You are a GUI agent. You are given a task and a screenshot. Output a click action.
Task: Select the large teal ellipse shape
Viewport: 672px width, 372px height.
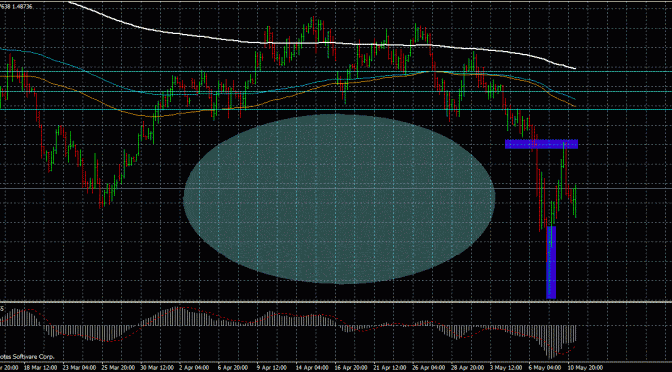pyautogui.click(x=339, y=199)
